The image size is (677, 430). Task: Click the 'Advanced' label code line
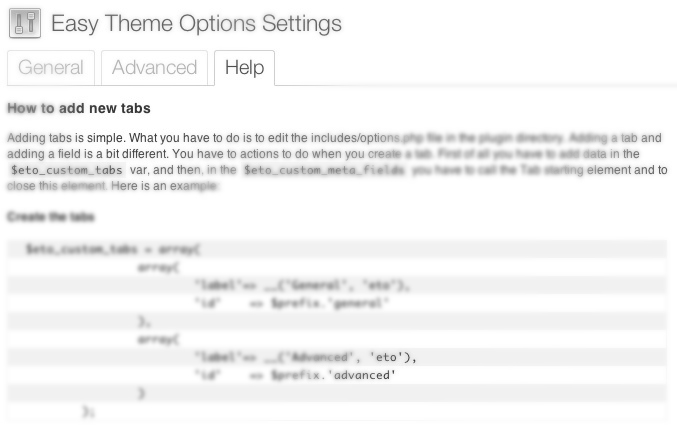point(305,357)
